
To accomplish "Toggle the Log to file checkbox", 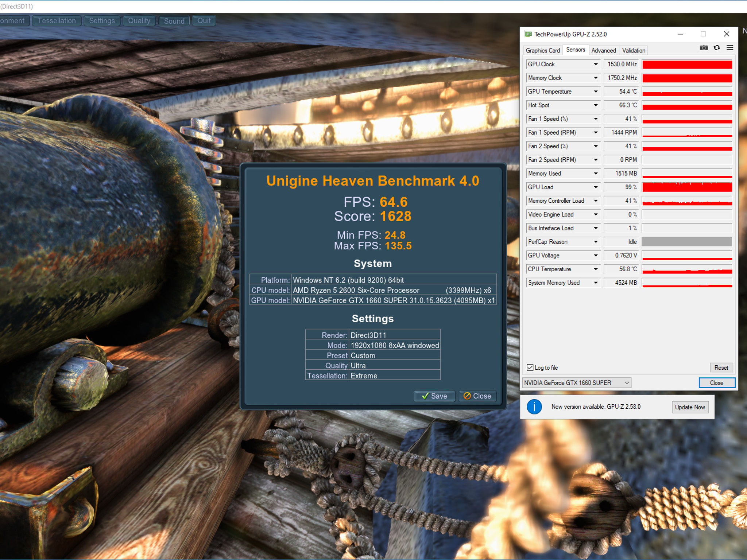I will 530,367.
